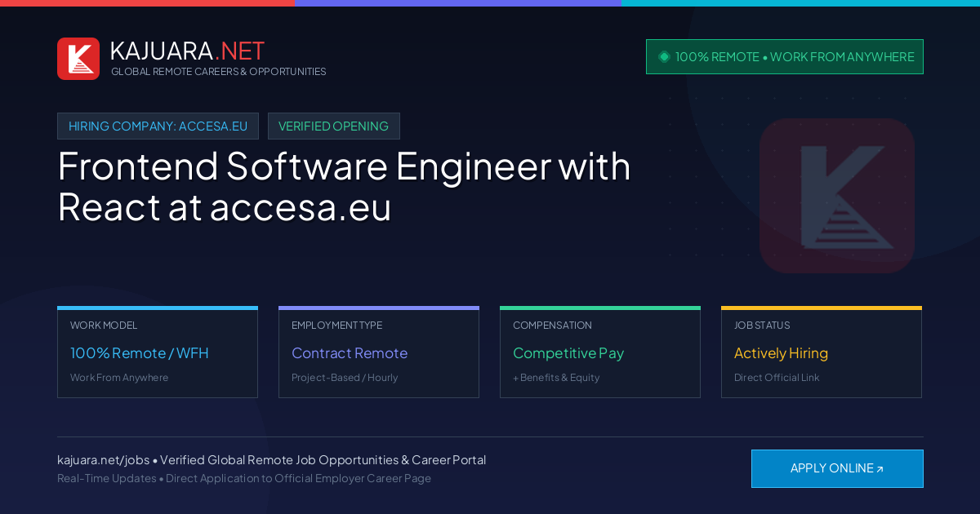
Task: Click the Actively Hiring job status text
Action: pyautogui.click(x=781, y=353)
